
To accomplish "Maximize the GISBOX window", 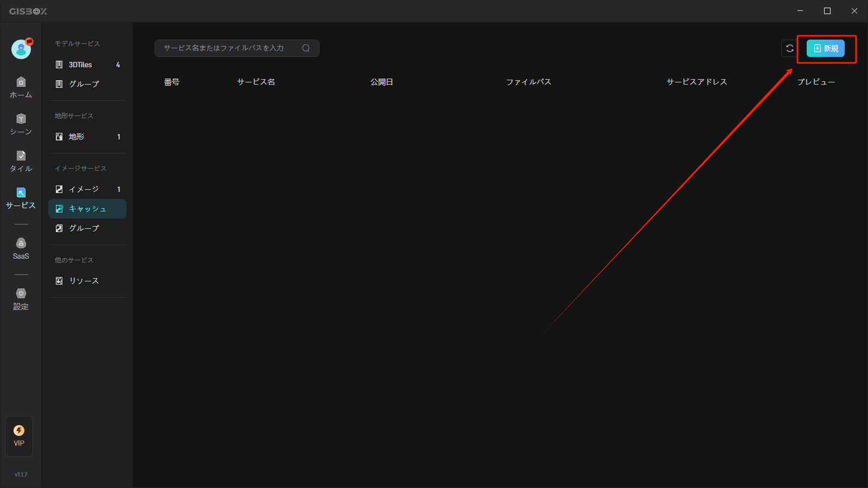I will pos(827,11).
